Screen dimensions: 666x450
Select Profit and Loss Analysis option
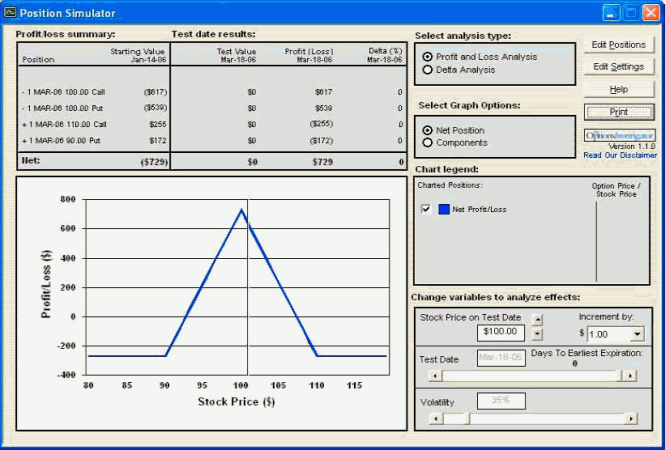tap(429, 57)
